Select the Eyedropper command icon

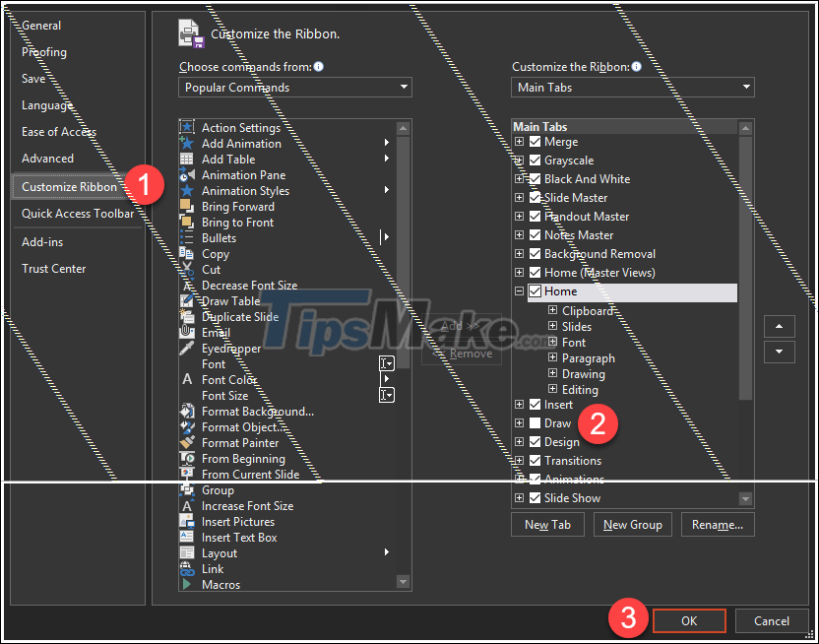tap(187, 348)
